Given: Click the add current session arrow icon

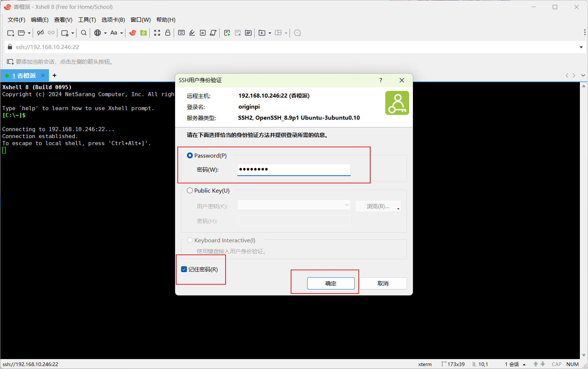Looking at the screenshot, I should tap(10, 62).
